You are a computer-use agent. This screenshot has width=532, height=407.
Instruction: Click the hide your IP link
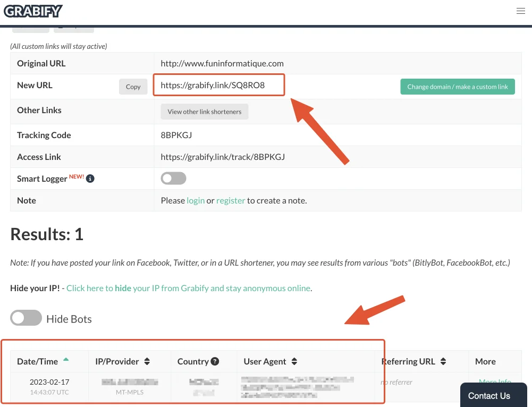[x=188, y=288]
